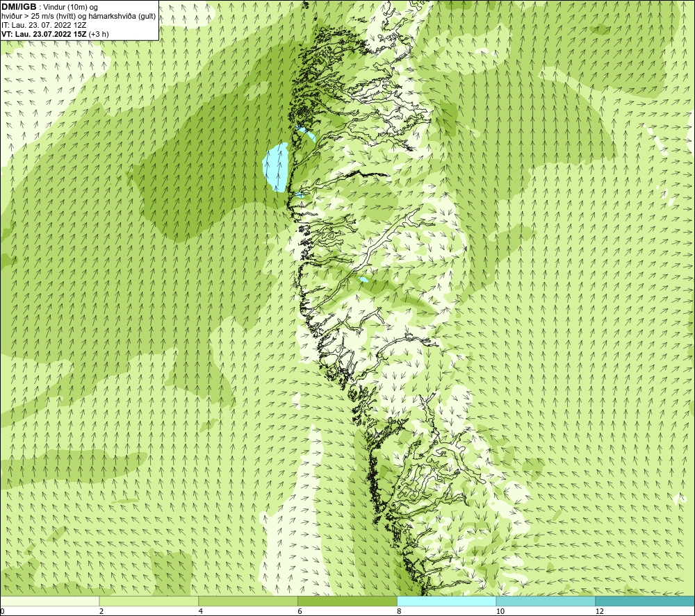Click the 4-6 m/s legend color segment

click(248, 601)
